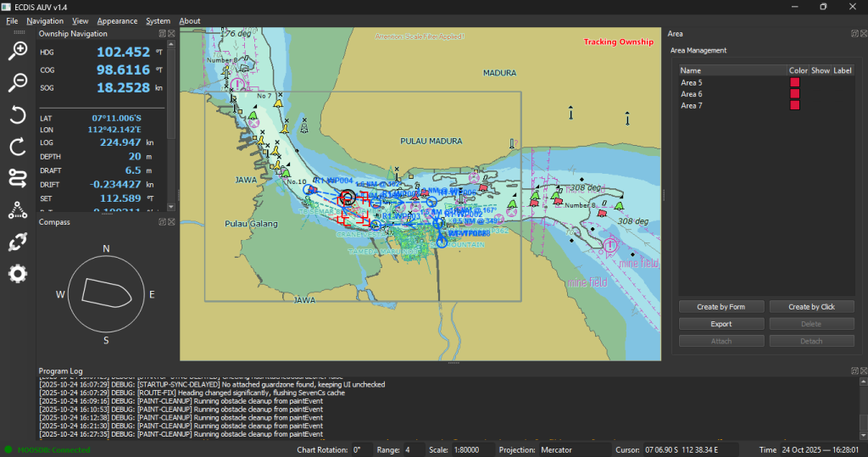Close the Program Log panel
868x457 pixels.
click(863, 371)
